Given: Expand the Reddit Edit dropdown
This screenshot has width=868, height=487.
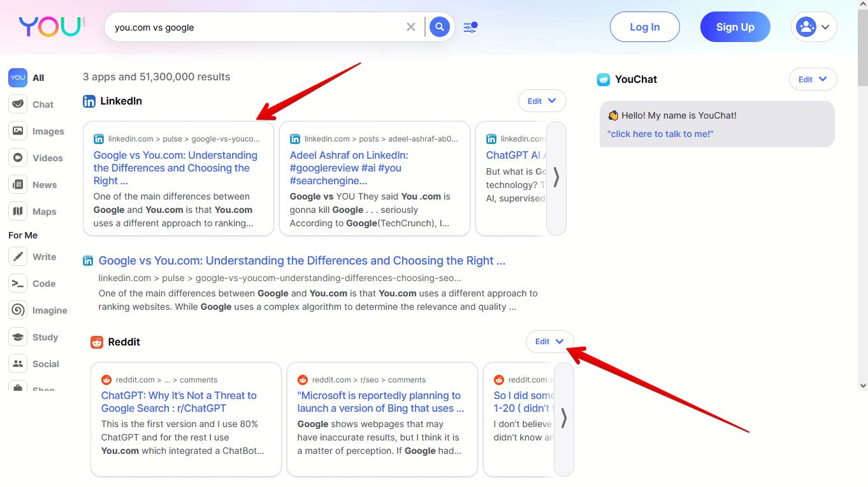Looking at the screenshot, I should click(x=549, y=342).
